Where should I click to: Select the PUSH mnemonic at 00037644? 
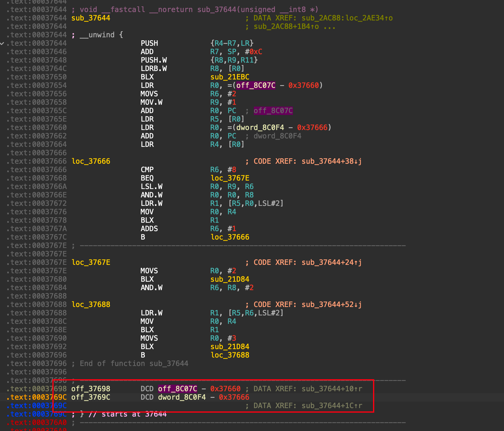(149, 43)
